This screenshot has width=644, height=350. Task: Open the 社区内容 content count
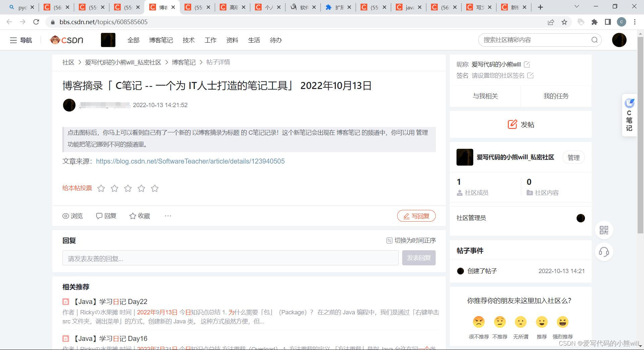pos(543,187)
